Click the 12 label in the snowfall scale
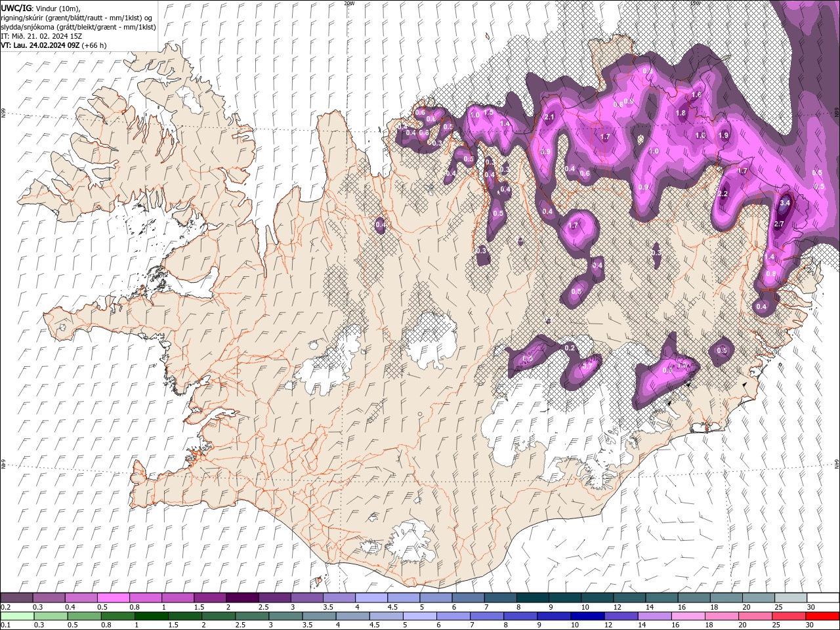Image resolution: width=840 pixels, height=630 pixels. [617, 607]
